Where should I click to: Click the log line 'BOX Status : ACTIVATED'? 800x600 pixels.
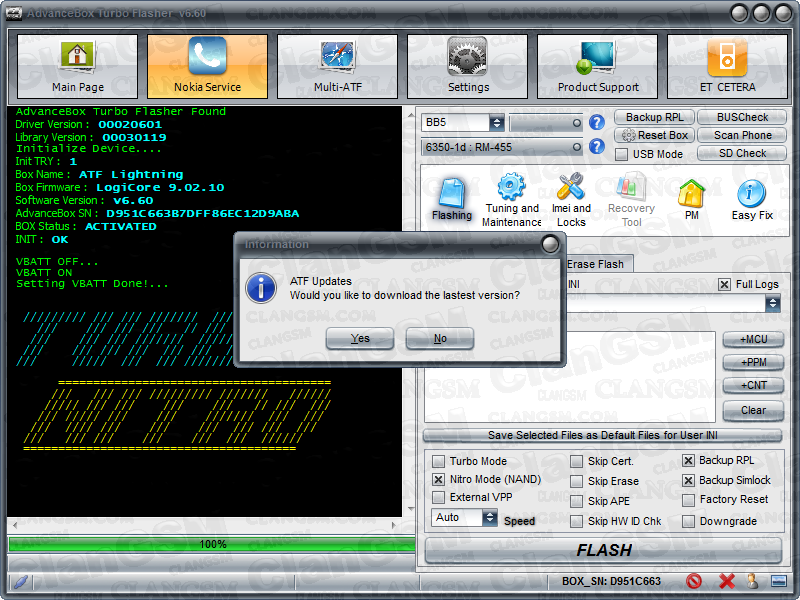click(86, 227)
